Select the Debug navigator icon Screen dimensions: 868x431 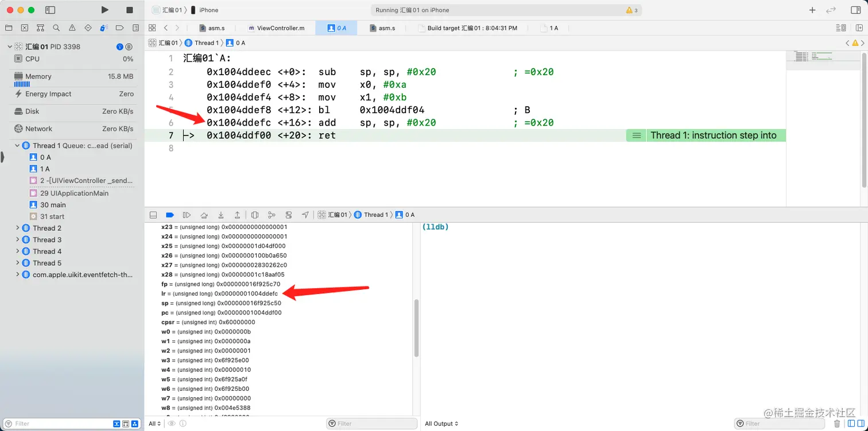(x=104, y=28)
